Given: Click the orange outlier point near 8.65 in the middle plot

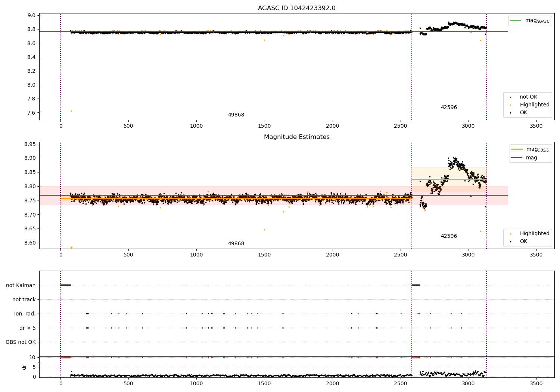Looking at the screenshot, I should click(264, 230).
